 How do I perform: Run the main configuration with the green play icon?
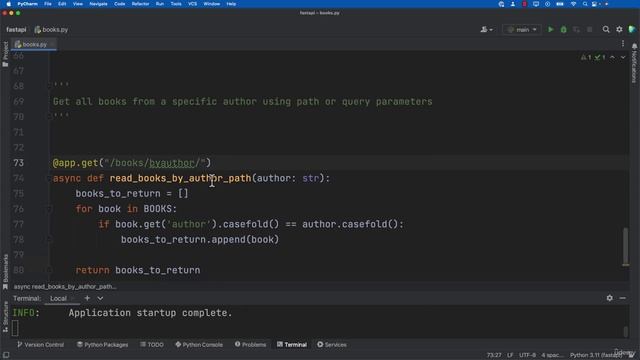click(x=551, y=29)
